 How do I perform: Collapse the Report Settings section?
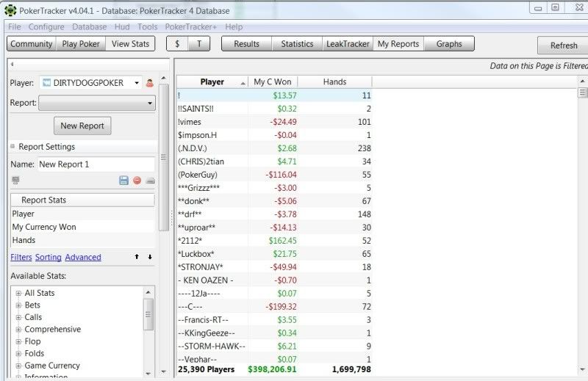(12, 146)
